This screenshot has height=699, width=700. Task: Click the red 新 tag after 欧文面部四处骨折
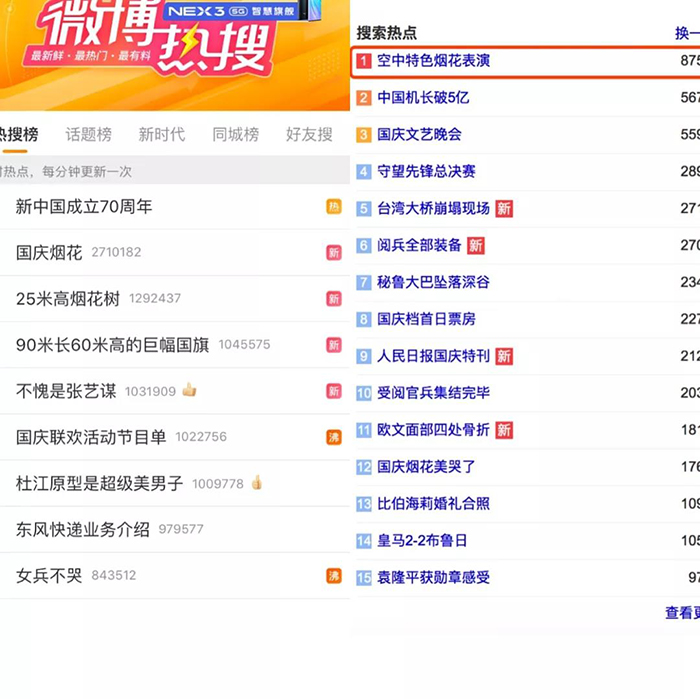click(x=504, y=430)
